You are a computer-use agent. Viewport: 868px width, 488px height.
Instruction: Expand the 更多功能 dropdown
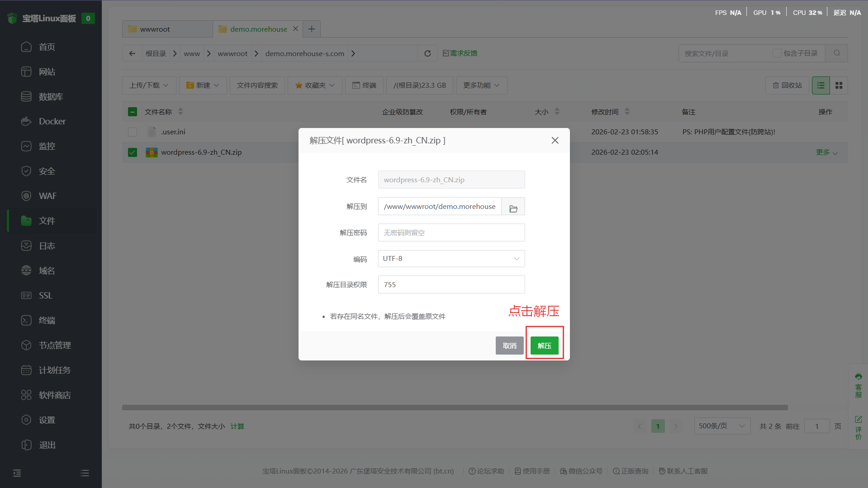pyautogui.click(x=481, y=85)
